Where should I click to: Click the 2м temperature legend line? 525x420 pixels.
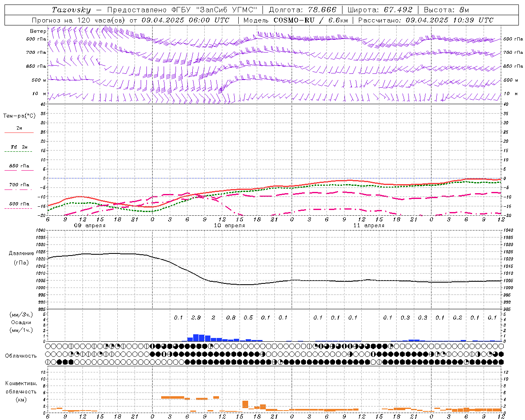click(x=19, y=132)
